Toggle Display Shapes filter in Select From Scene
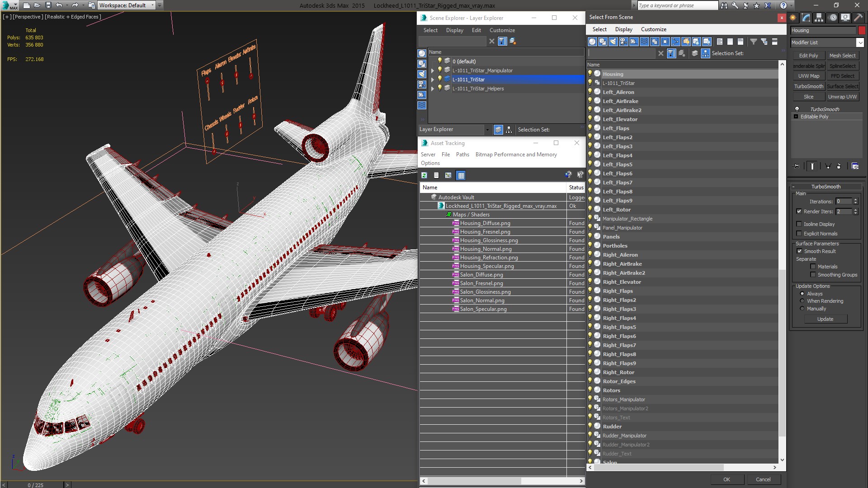This screenshot has height=488, width=868. pyautogui.click(x=603, y=42)
